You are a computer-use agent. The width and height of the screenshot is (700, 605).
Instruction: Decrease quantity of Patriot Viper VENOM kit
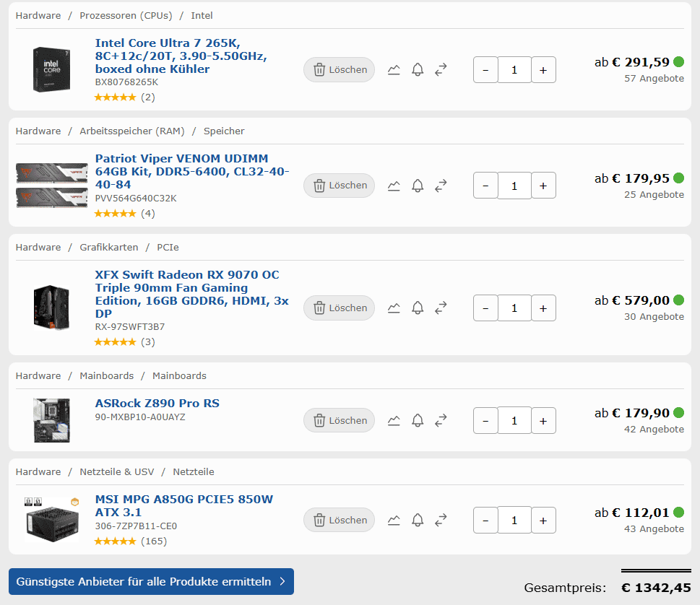pyautogui.click(x=485, y=186)
